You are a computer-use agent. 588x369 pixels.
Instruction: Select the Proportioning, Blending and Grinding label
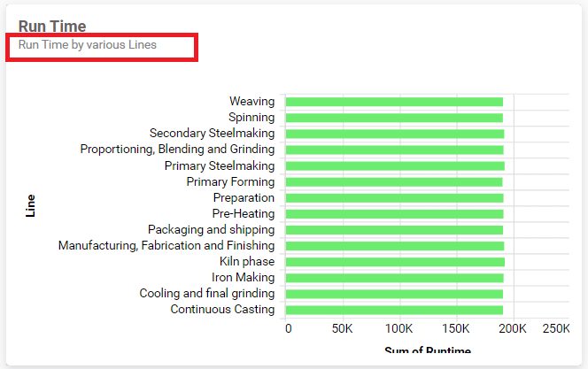(177, 150)
